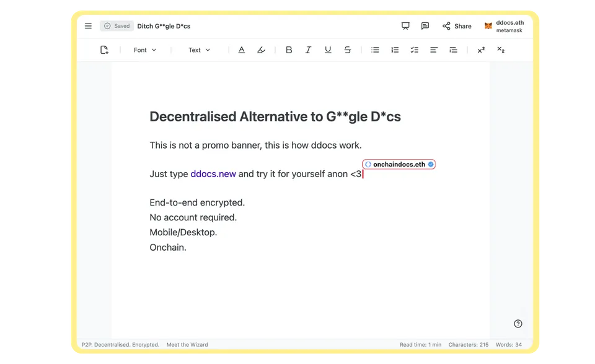Toggle text highlight color
Viewport: 595px width, 364px height.
pos(261,50)
